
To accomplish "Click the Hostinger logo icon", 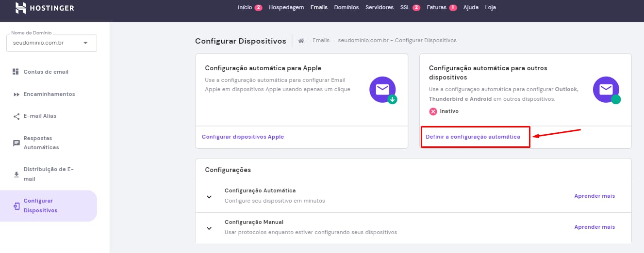I will click(x=20, y=8).
